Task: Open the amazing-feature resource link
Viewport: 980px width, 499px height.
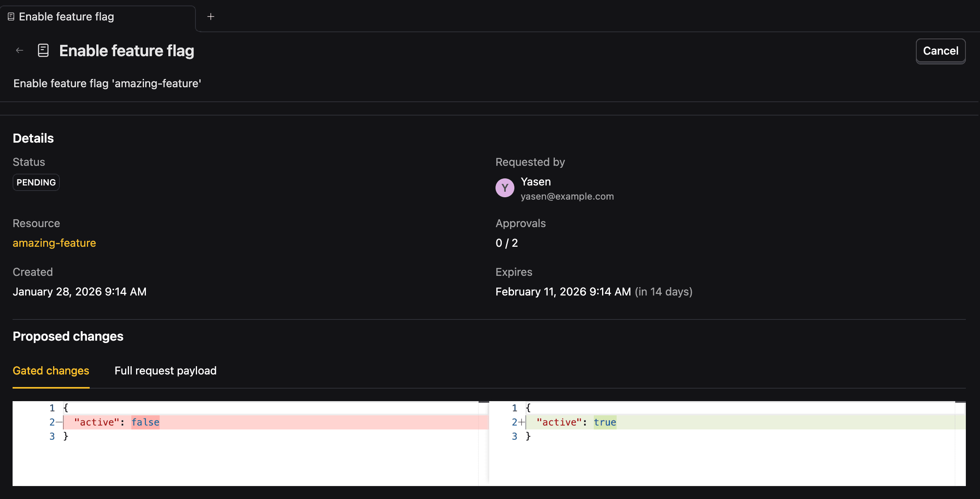Action: pos(54,243)
